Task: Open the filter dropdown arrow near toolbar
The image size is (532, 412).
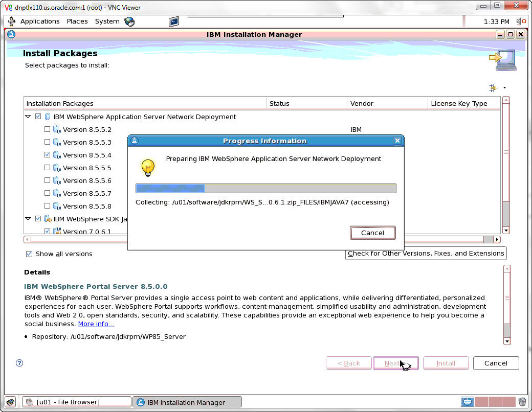Action: tap(504, 88)
